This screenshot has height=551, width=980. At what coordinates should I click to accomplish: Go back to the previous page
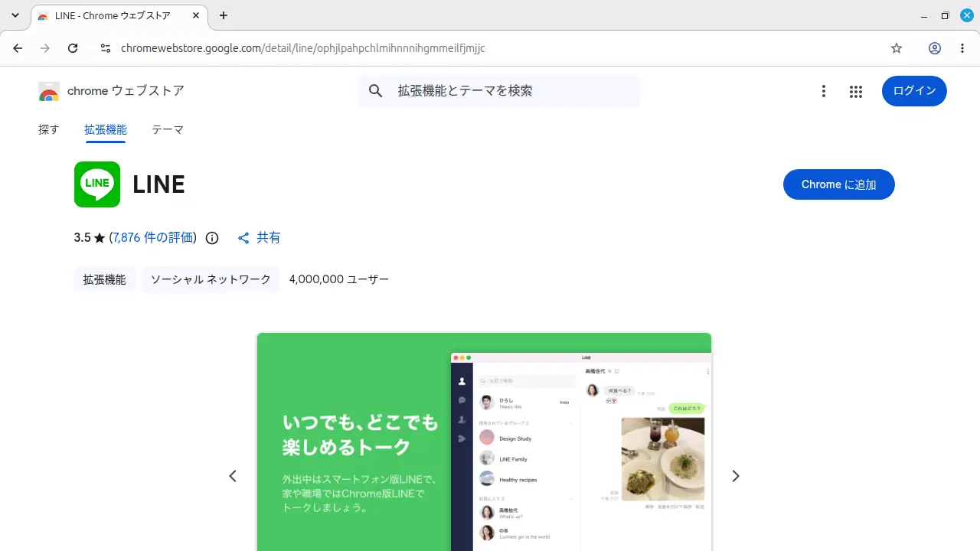(18, 48)
